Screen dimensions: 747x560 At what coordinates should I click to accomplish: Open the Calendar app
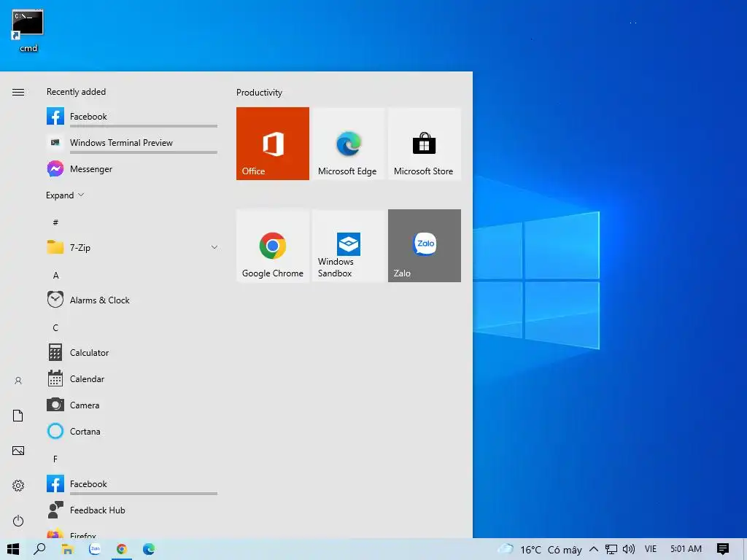click(132, 378)
